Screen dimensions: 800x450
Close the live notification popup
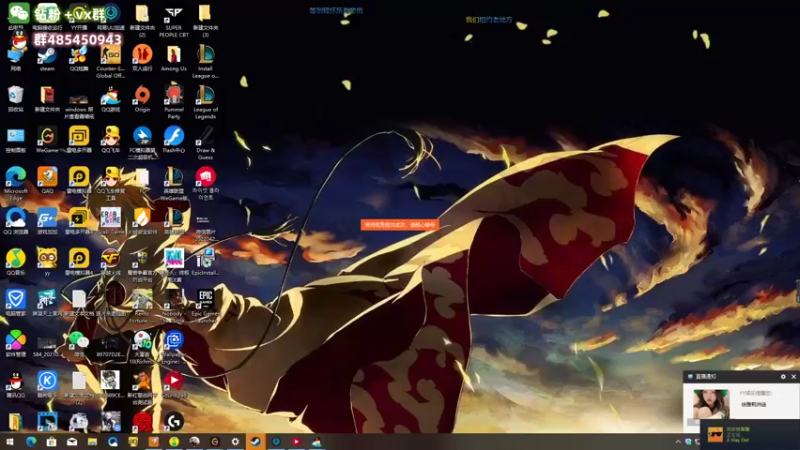tap(793, 377)
